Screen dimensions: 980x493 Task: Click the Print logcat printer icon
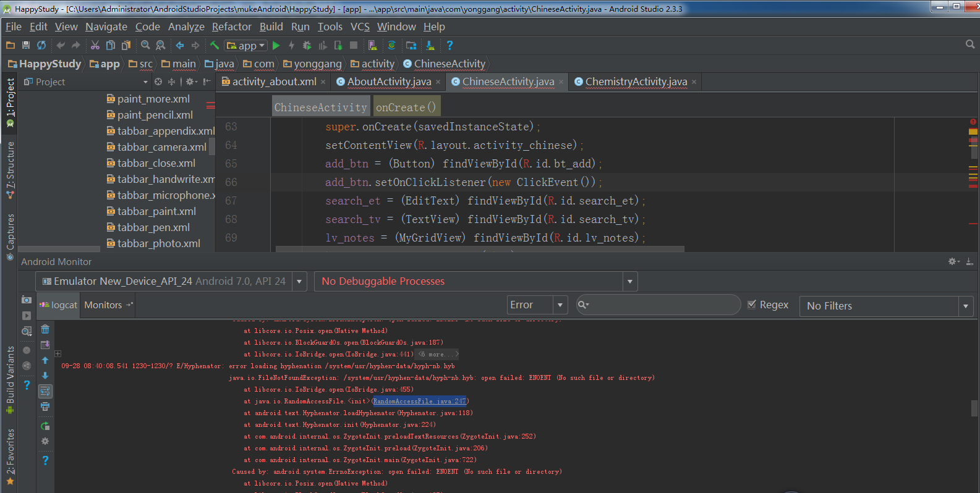[x=45, y=407]
